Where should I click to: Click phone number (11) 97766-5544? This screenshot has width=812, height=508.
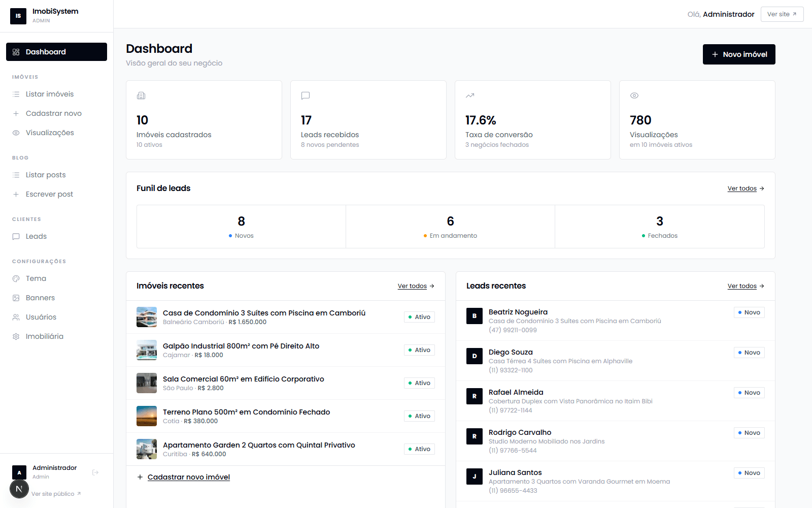pyautogui.click(x=513, y=451)
